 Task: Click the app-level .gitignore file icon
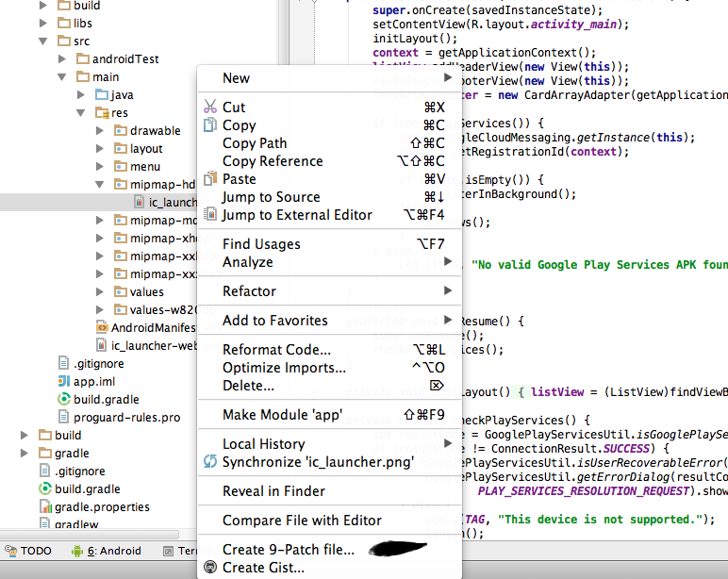pyautogui.click(x=63, y=363)
